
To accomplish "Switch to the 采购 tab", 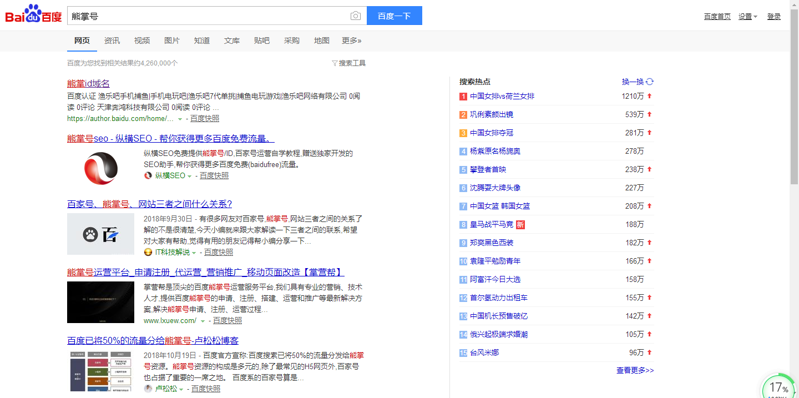I will [292, 41].
